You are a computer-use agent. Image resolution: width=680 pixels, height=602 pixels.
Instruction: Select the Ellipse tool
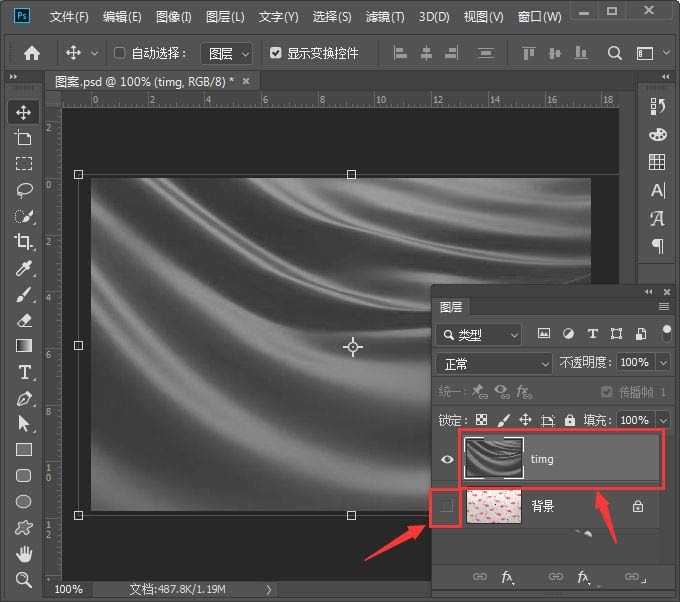pyautogui.click(x=23, y=501)
